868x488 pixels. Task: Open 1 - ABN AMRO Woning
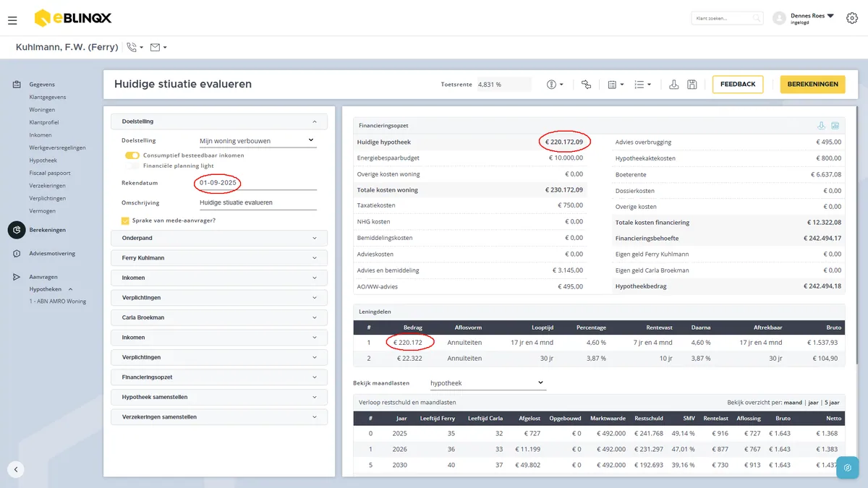point(57,301)
